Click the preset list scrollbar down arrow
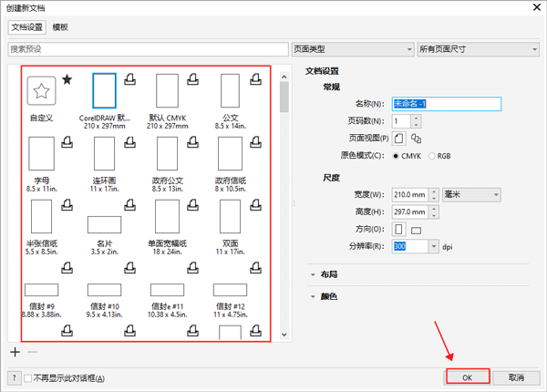The height and width of the screenshot is (392, 547). pyautogui.click(x=284, y=335)
